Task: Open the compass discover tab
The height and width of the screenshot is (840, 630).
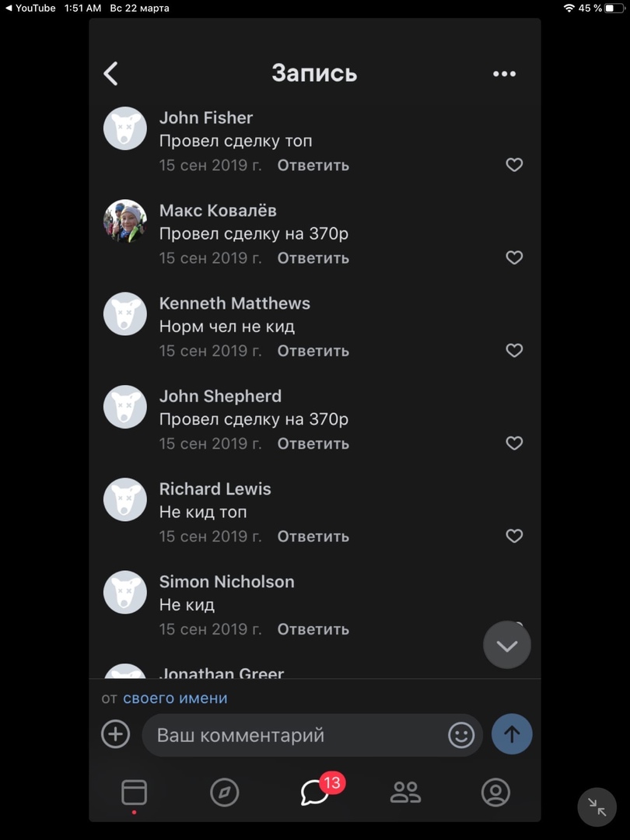Action: point(224,793)
